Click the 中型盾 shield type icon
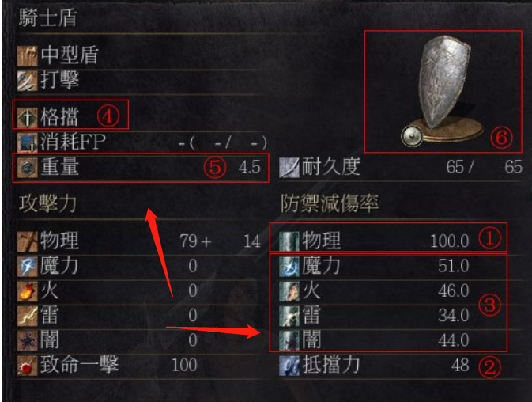This screenshot has width=532, height=402. [x=27, y=56]
